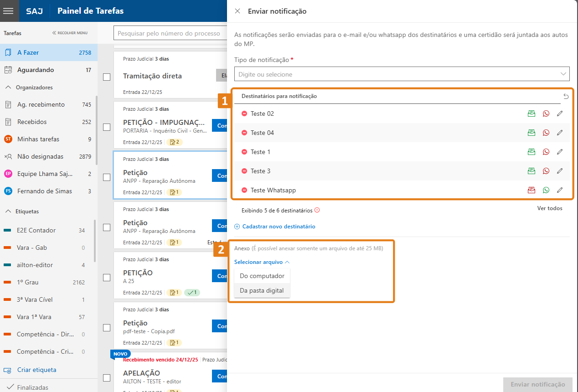Viewport: 578px width, 392px height.
Task: Close the Enviar notificação panel
Action: pyautogui.click(x=237, y=11)
